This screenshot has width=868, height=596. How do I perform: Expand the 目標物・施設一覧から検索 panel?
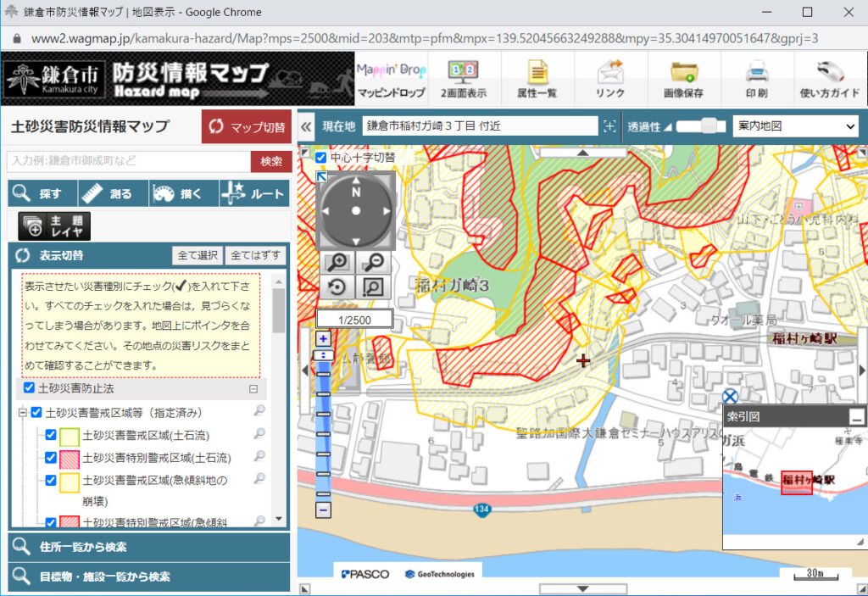(148, 577)
